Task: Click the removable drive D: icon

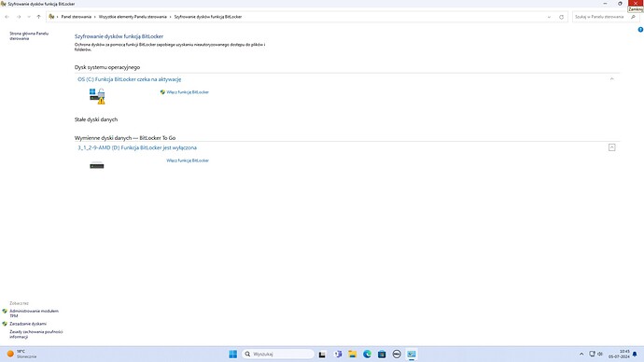Action: pyautogui.click(x=97, y=166)
